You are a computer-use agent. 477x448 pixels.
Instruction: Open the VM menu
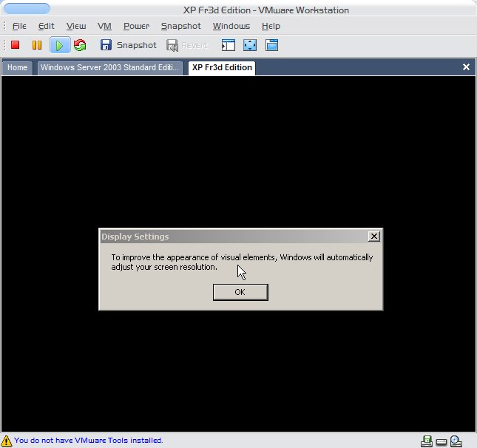[x=104, y=26]
